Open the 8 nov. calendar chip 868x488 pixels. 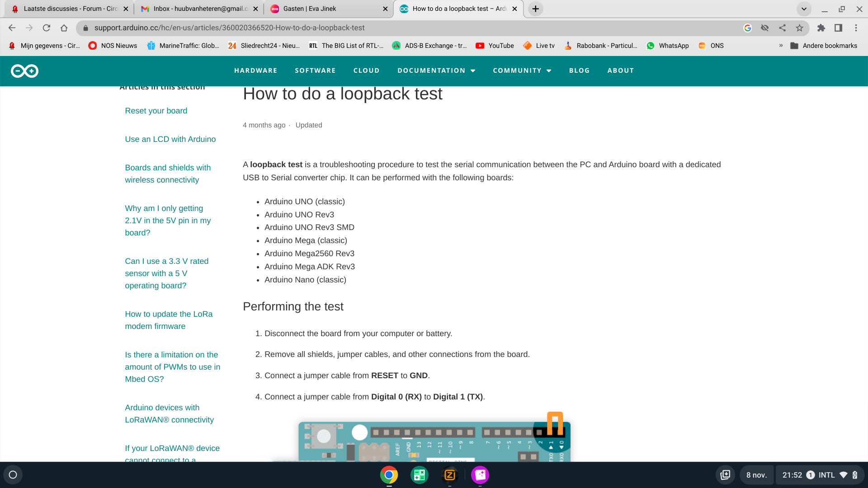click(x=756, y=475)
